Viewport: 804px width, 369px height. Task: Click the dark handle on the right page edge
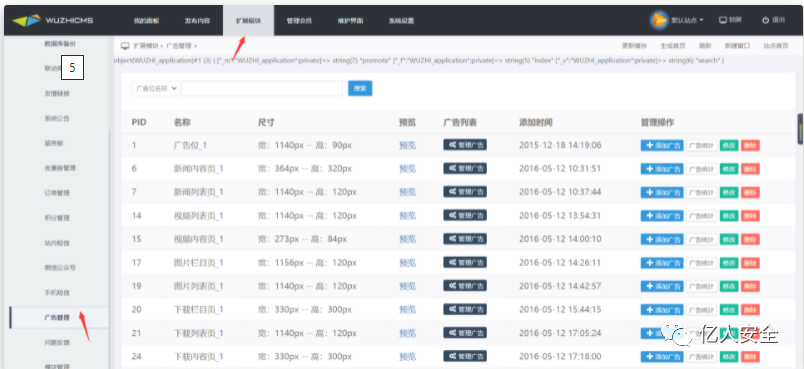pos(800,129)
